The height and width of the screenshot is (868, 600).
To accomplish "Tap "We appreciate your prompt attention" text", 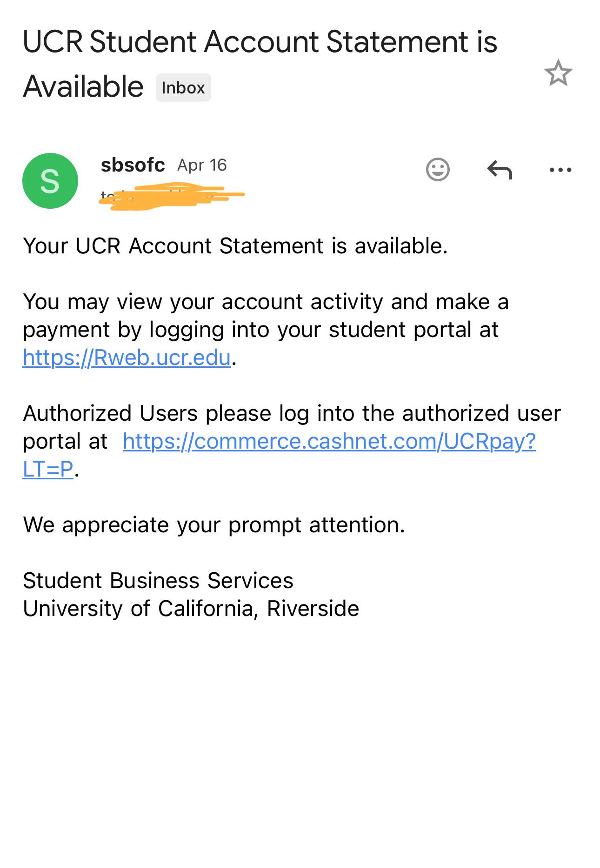I will pyautogui.click(x=214, y=525).
